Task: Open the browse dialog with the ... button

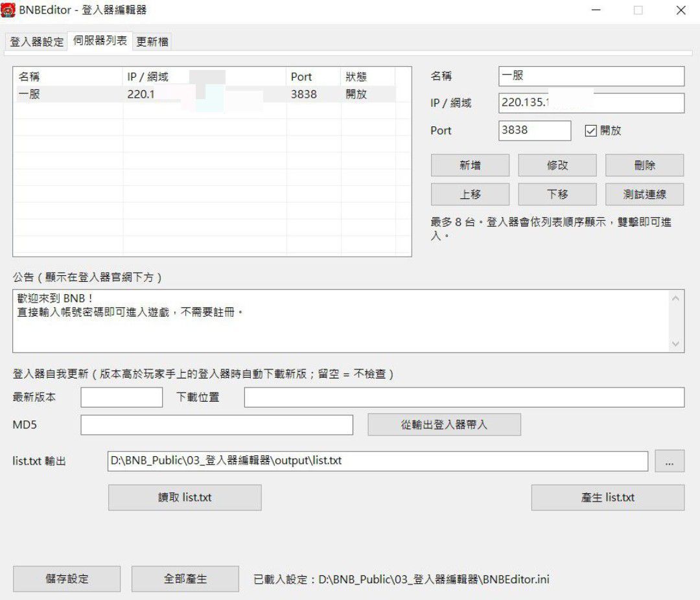Action: point(669,461)
